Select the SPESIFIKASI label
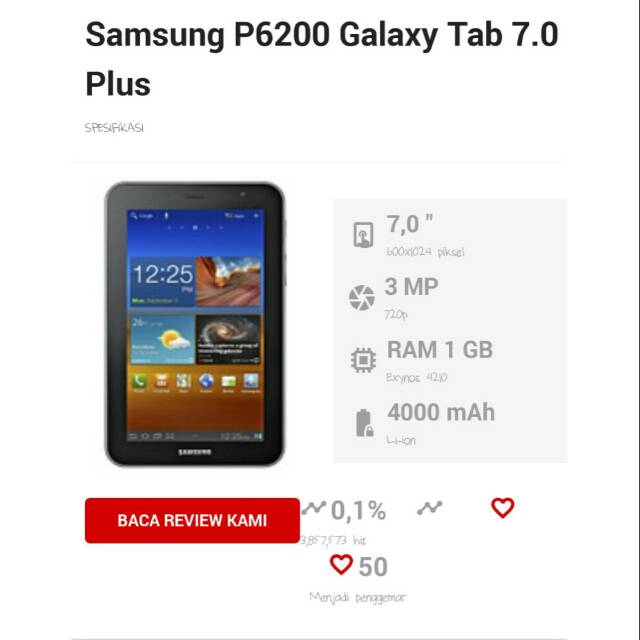This screenshot has height=640, width=640. click(115, 128)
